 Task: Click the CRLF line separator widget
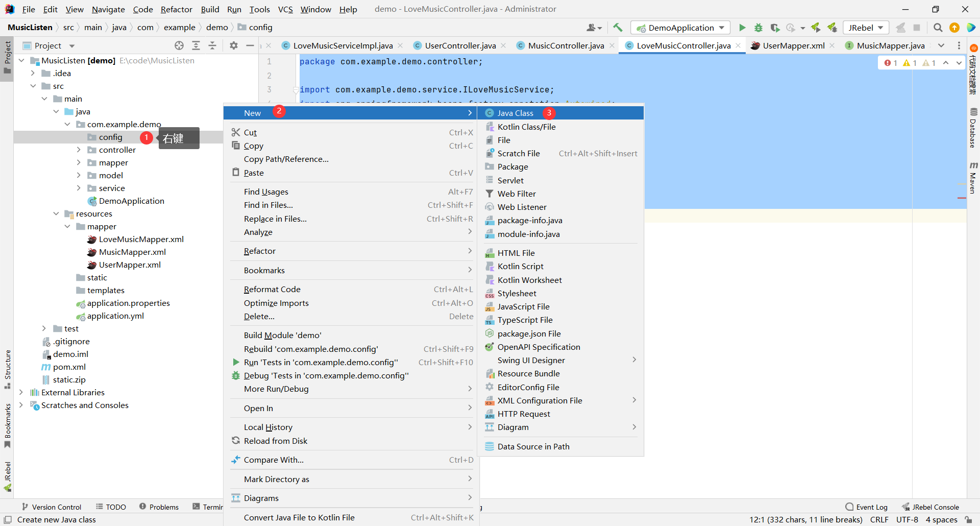pos(879,519)
